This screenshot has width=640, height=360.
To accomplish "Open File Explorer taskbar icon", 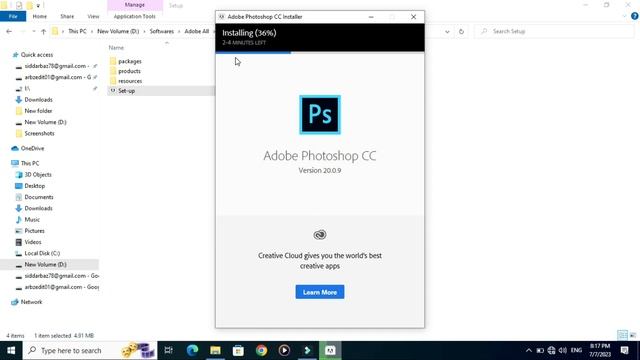I will tap(215, 351).
